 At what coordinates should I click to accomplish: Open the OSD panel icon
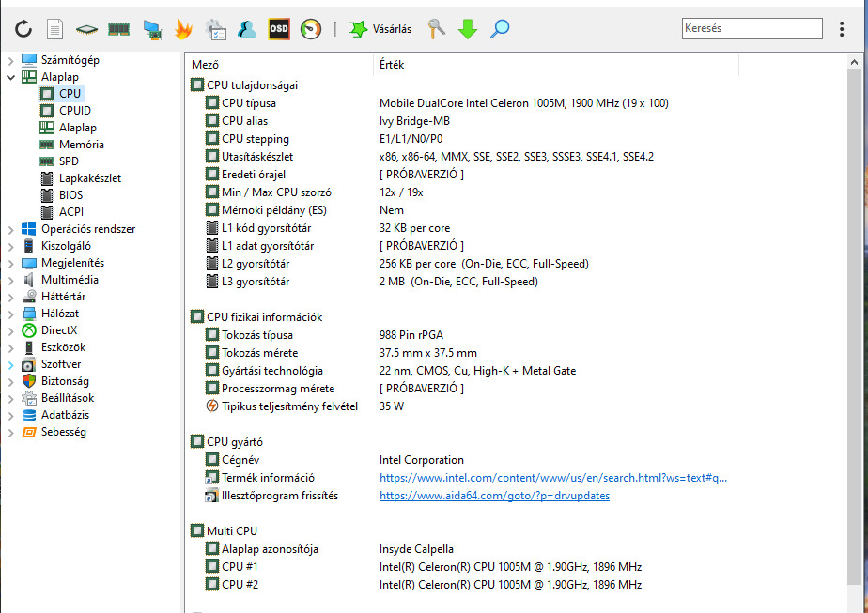coord(278,29)
